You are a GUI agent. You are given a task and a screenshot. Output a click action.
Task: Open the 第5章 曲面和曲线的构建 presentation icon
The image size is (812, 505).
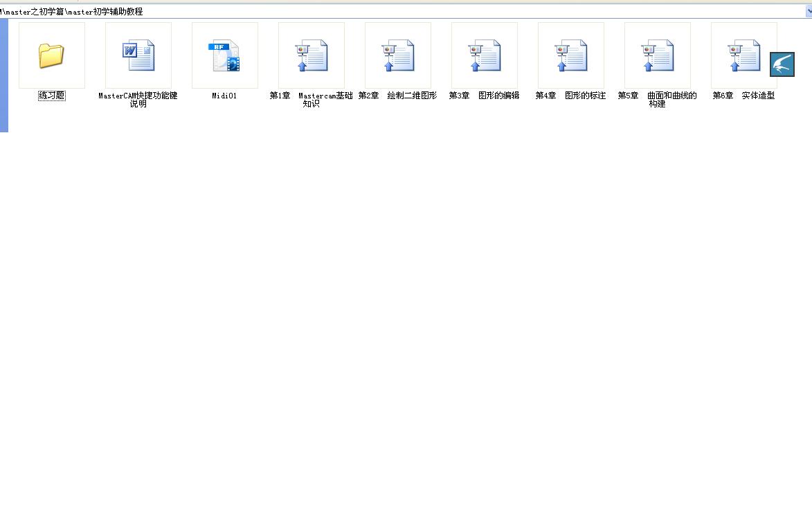[x=657, y=55]
